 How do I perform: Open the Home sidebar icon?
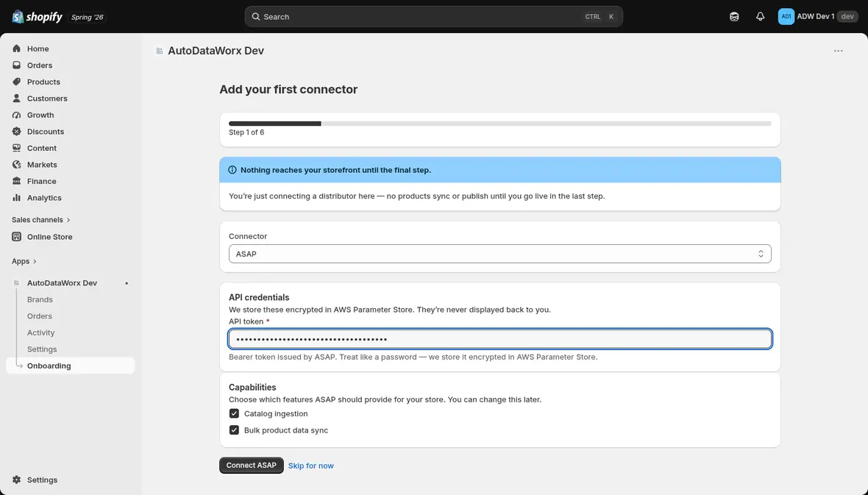point(17,49)
